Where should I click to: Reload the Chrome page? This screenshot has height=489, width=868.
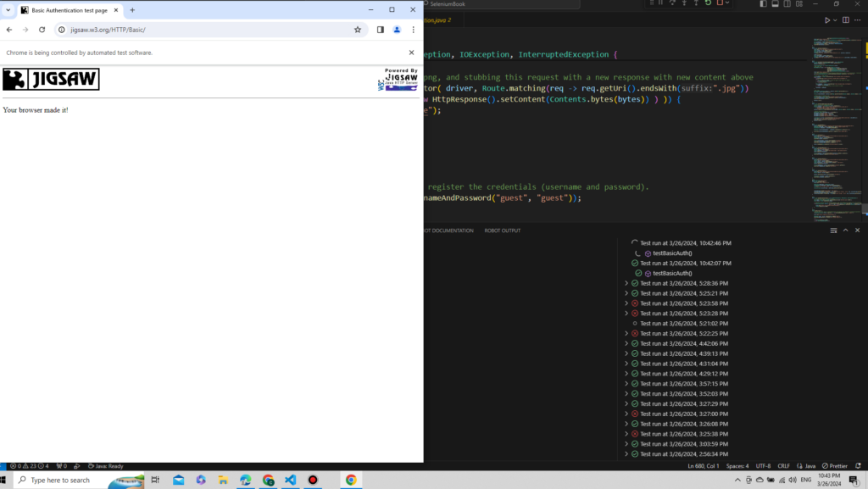pos(42,30)
